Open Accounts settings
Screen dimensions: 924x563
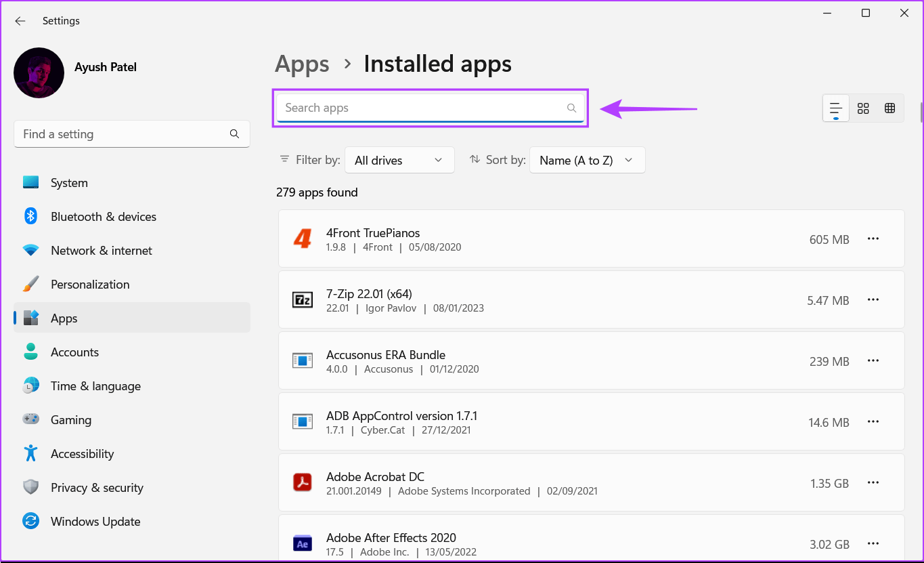132,352
